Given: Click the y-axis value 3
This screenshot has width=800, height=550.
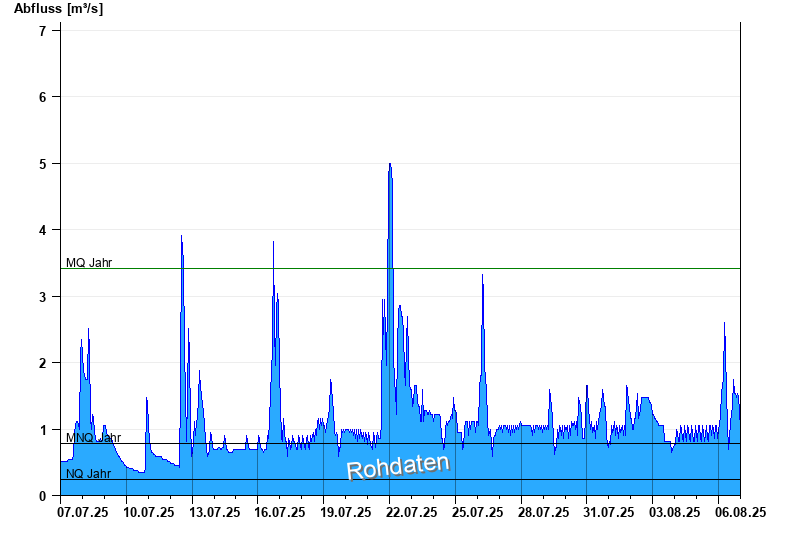Looking at the screenshot, I should [x=42, y=297].
